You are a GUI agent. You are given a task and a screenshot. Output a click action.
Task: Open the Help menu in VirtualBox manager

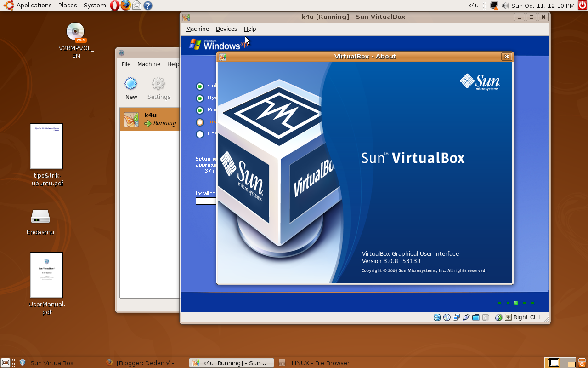(x=173, y=64)
